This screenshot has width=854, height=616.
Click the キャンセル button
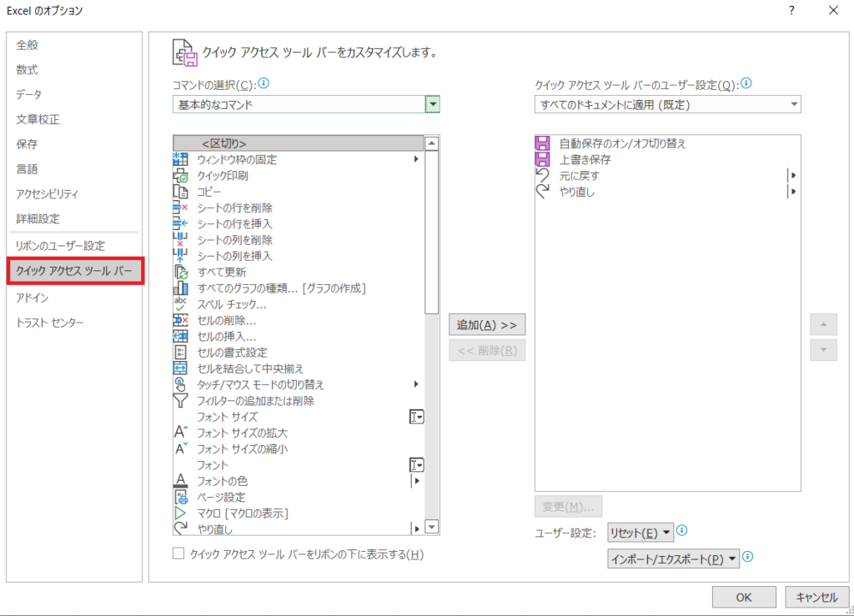816,597
